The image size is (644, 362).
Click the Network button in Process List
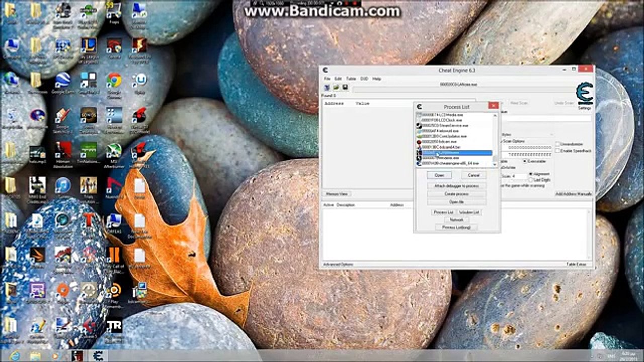[457, 220]
